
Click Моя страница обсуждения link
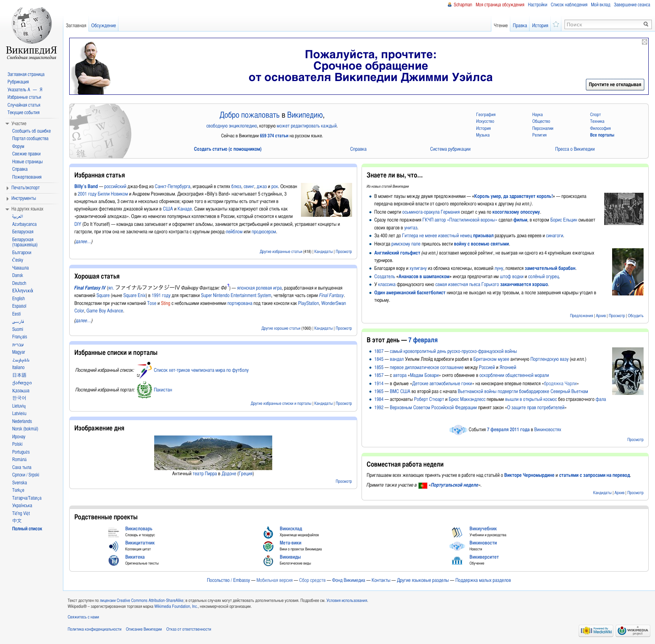pos(500,5)
